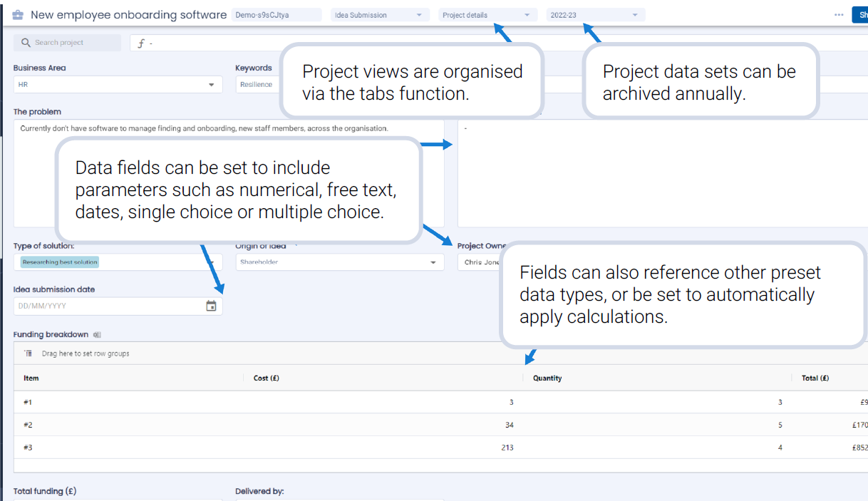
Task: Click the Cost (£) column header
Action: coord(266,378)
